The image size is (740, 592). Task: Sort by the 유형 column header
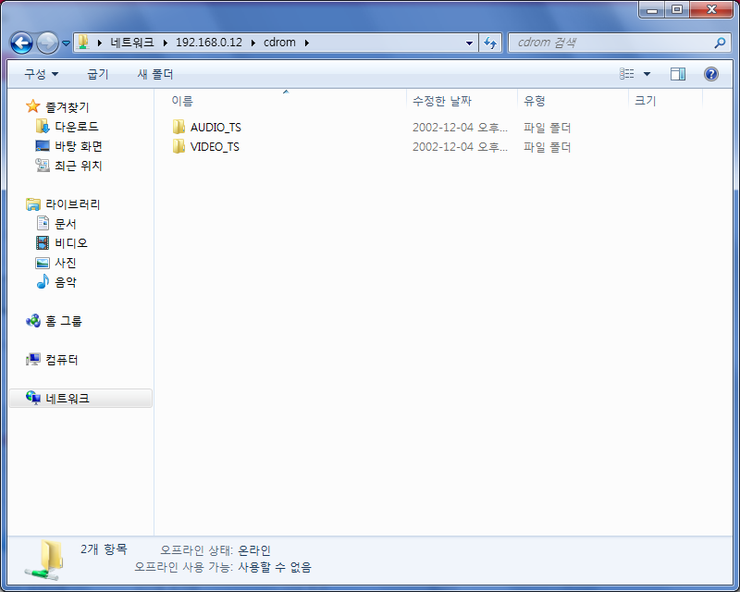535,101
